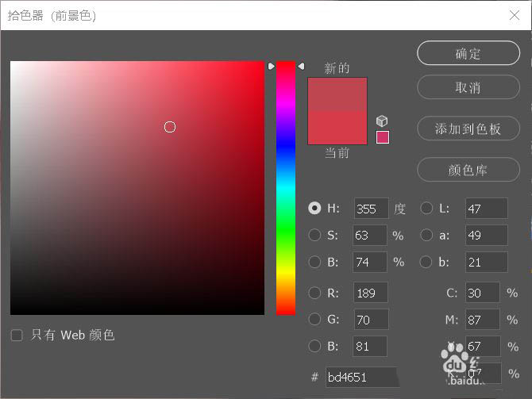Screen dimensions: 532x399
Task: Click the 当前 label below the swatch
Action: click(337, 153)
